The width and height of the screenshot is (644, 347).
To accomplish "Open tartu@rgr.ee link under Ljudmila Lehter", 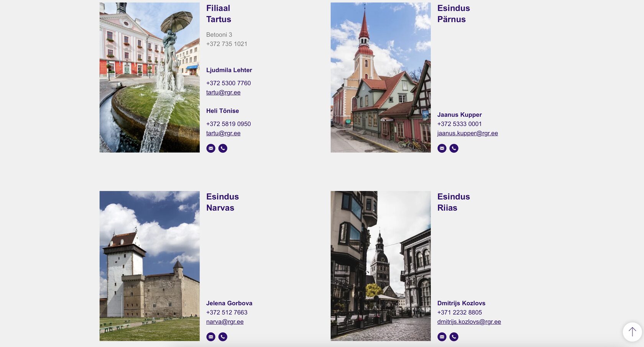I will tap(223, 92).
